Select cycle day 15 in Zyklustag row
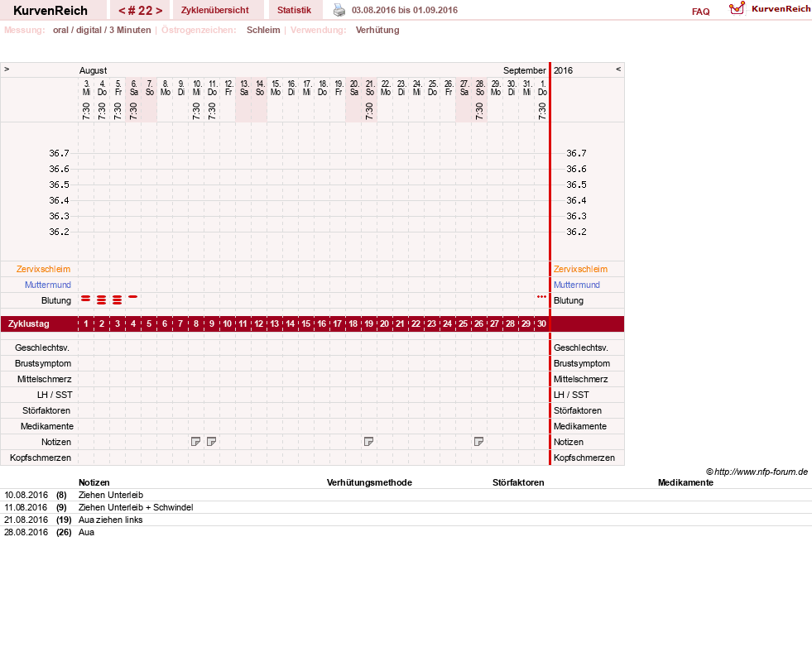Viewport: 812px width, 647px height. pos(306,323)
